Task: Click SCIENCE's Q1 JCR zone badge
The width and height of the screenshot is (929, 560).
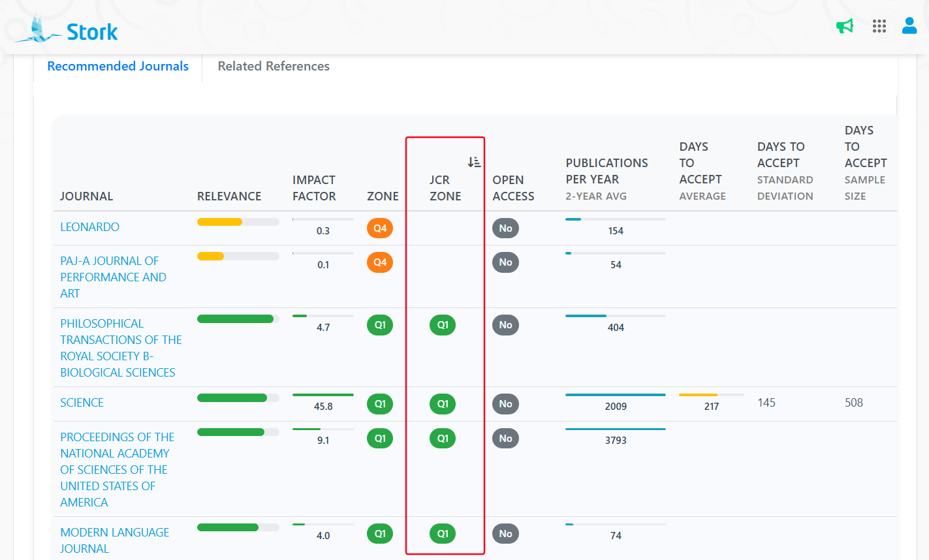Action: (x=443, y=404)
